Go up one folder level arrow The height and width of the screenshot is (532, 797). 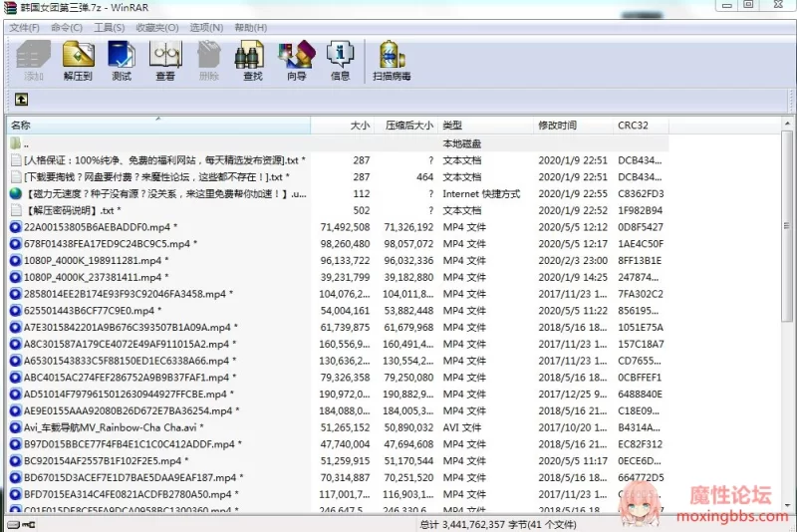(x=21, y=100)
